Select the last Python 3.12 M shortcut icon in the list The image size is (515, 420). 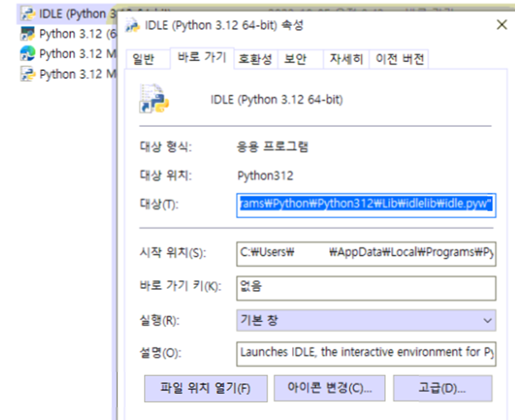coord(28,74)
